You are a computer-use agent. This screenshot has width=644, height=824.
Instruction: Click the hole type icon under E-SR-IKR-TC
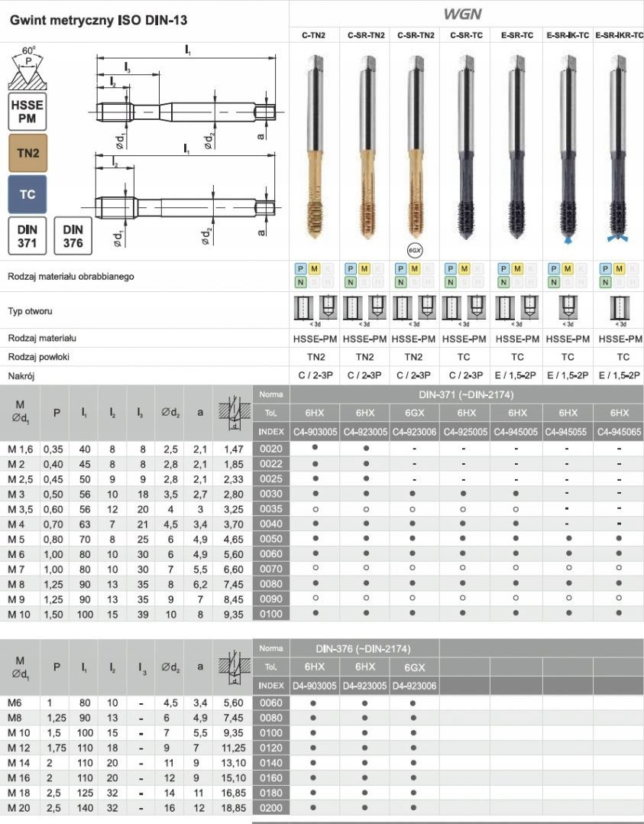tap(618, 309)
